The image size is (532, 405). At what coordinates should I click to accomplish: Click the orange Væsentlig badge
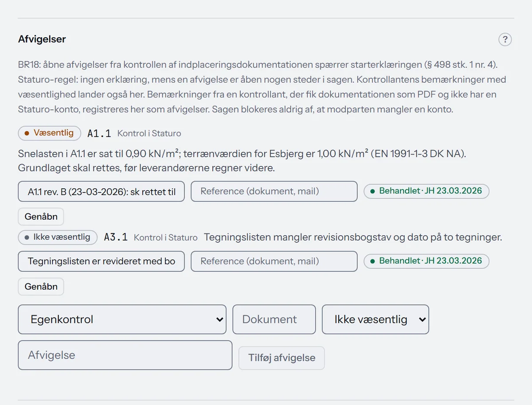(49, 133)
